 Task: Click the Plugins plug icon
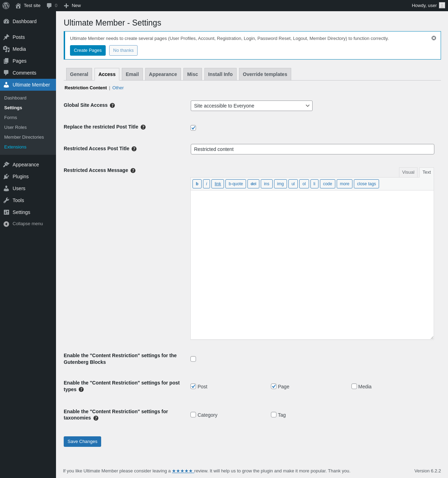click(x=6, y=176)
